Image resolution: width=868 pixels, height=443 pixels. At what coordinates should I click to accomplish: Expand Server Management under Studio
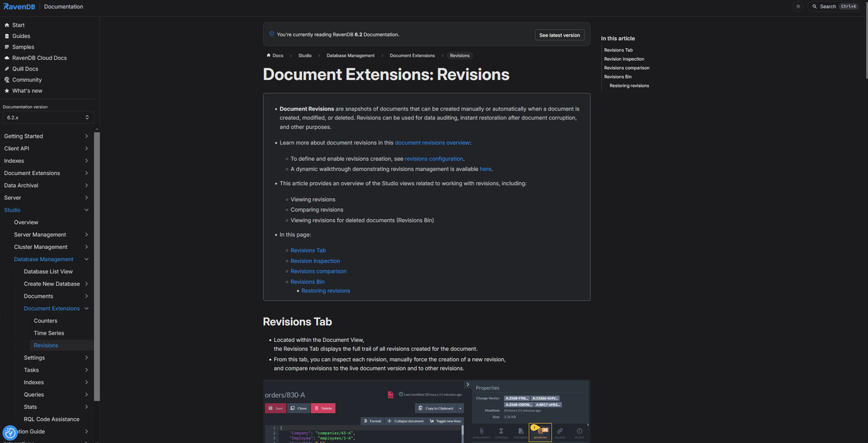pyautogui.click(x=87, y=235)
